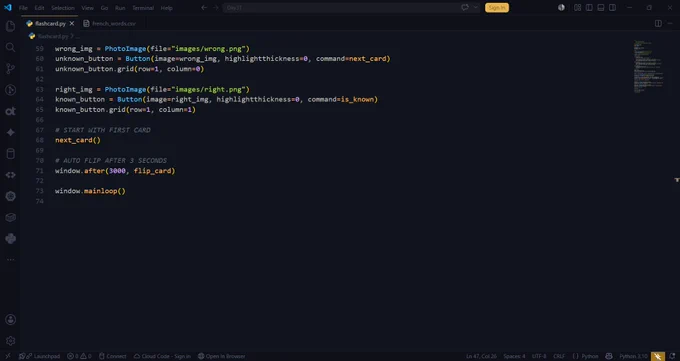Viewport: 680px width, 361px height.
Task: Open the Explorer view in activity bar
Action: (10, 26)
